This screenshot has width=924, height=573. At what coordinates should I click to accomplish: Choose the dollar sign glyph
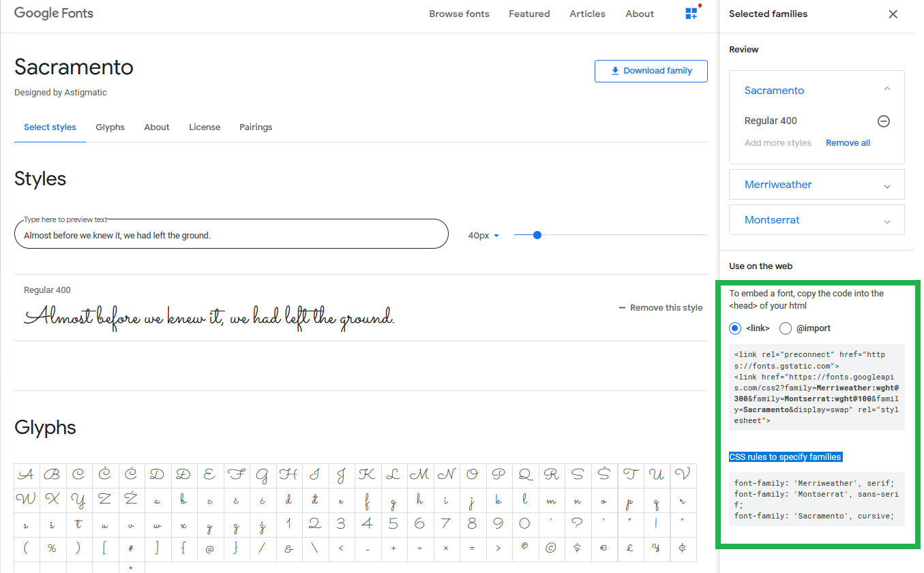click(578, 548)
